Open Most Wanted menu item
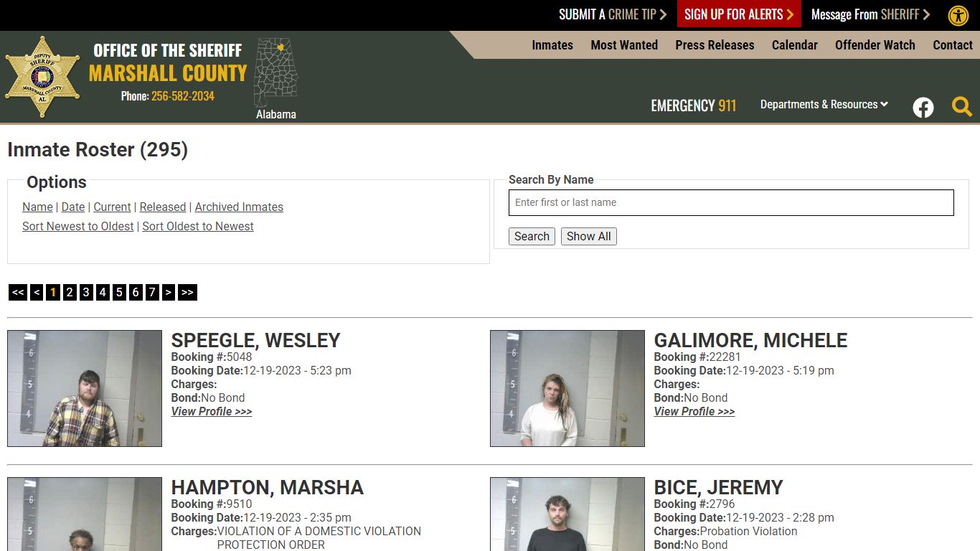This screenshot has width=980, height=551. (x=624, y=44)
